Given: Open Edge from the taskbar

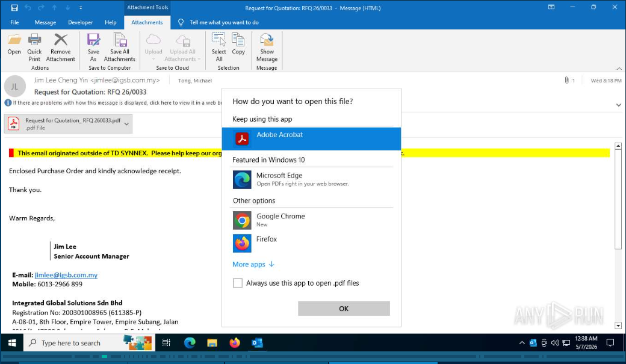Looking at the screenshot, I should pos(190,342).
